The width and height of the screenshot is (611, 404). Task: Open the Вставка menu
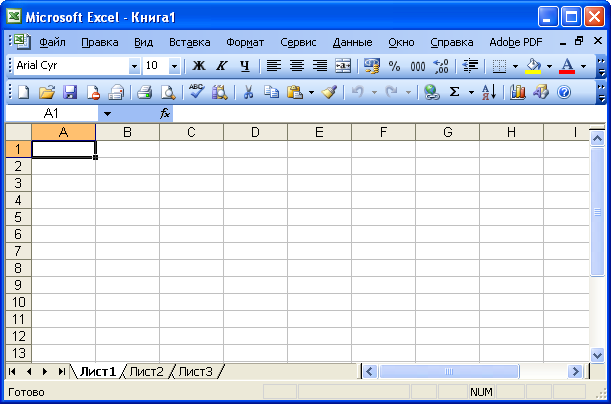190,42
